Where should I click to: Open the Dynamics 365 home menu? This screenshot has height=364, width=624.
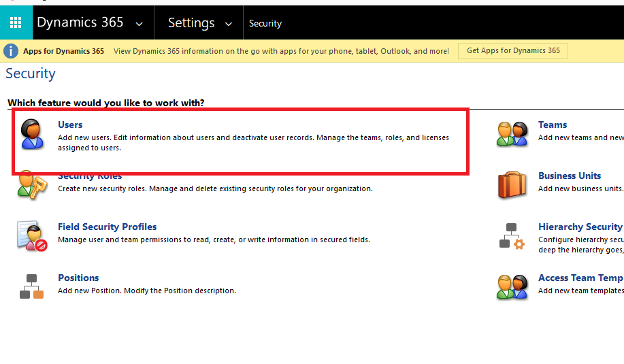click(x=80, y=22)
